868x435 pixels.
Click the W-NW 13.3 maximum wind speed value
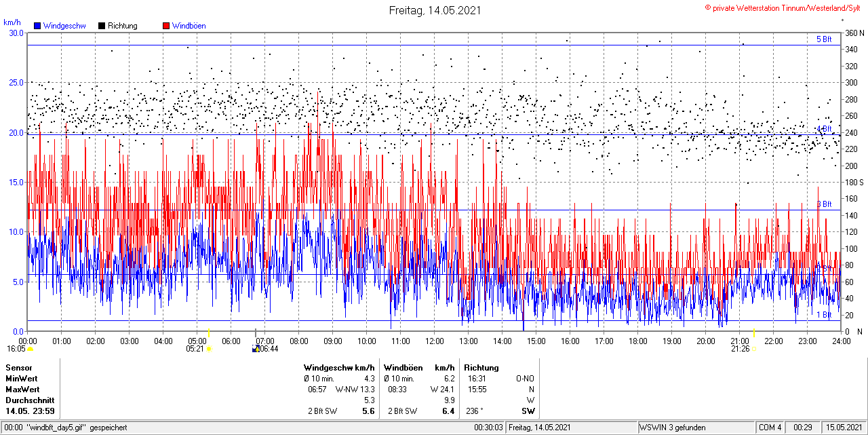pos(355,390)
